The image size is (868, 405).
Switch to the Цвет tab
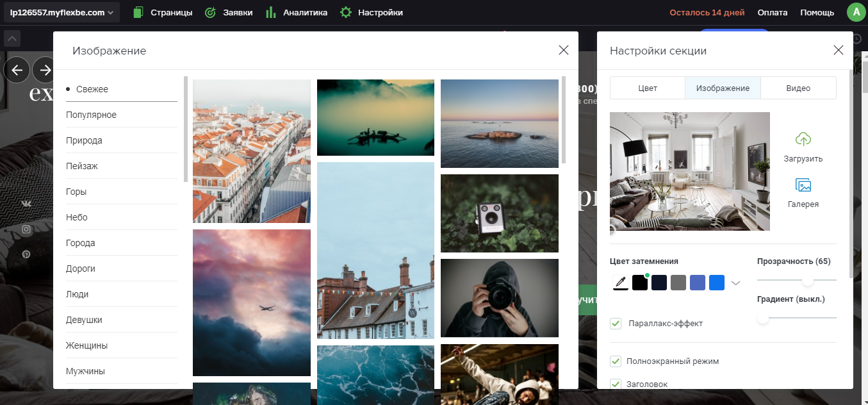(648, 88)
